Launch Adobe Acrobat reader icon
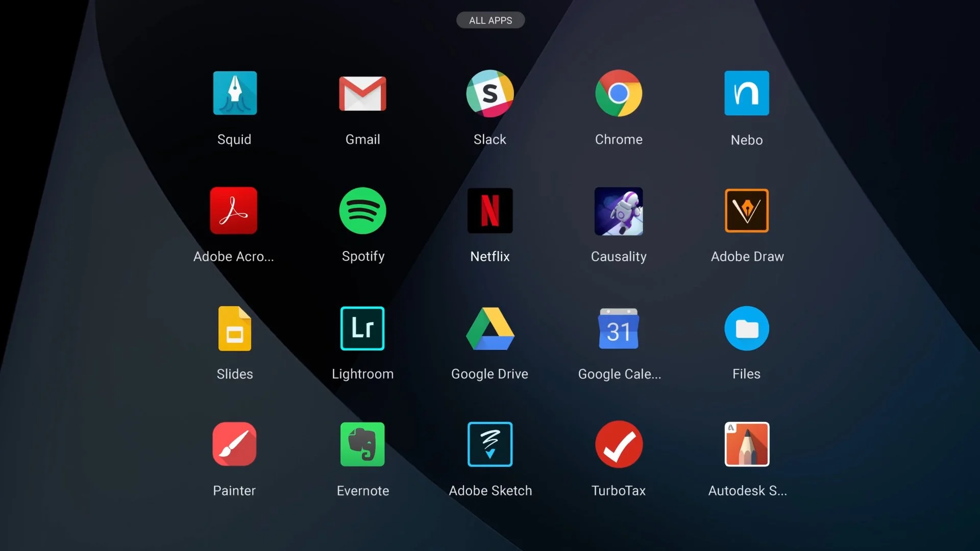Image resolution: width=980 pixels, height=551 pixels. [x=234, y=211]
